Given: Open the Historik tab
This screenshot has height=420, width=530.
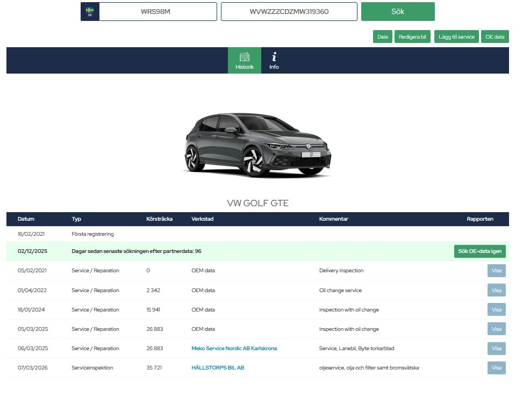Looking at the screenshot, I should (x=245, y=61).
